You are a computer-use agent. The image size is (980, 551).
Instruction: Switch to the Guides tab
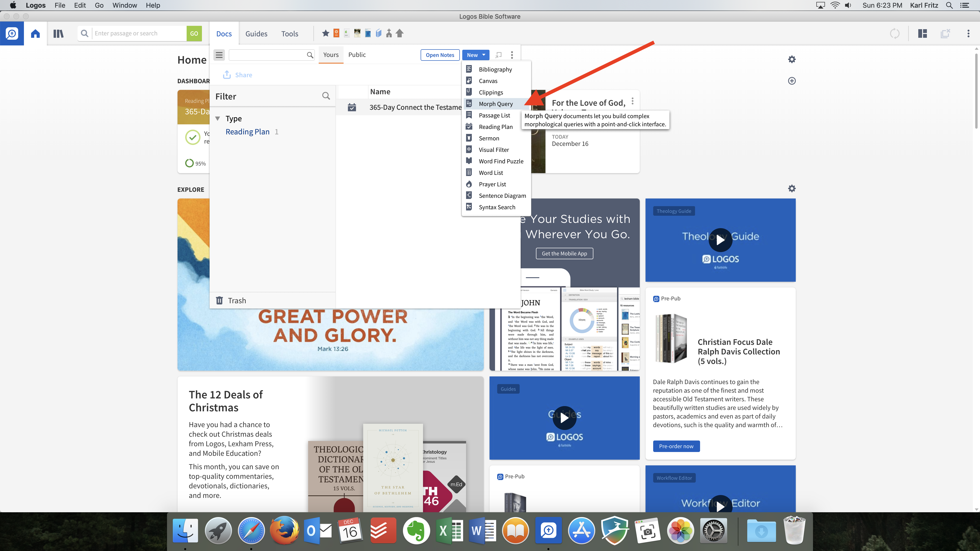click(256, 33)
